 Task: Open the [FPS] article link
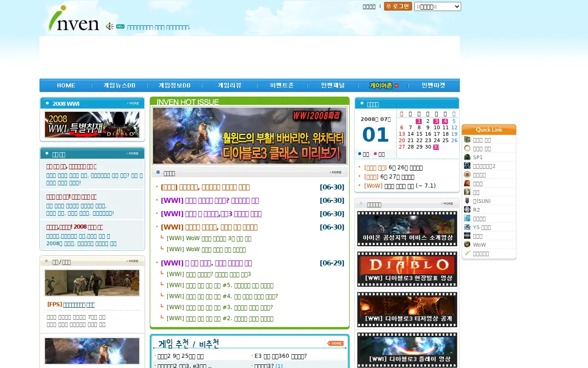(71, 305)
